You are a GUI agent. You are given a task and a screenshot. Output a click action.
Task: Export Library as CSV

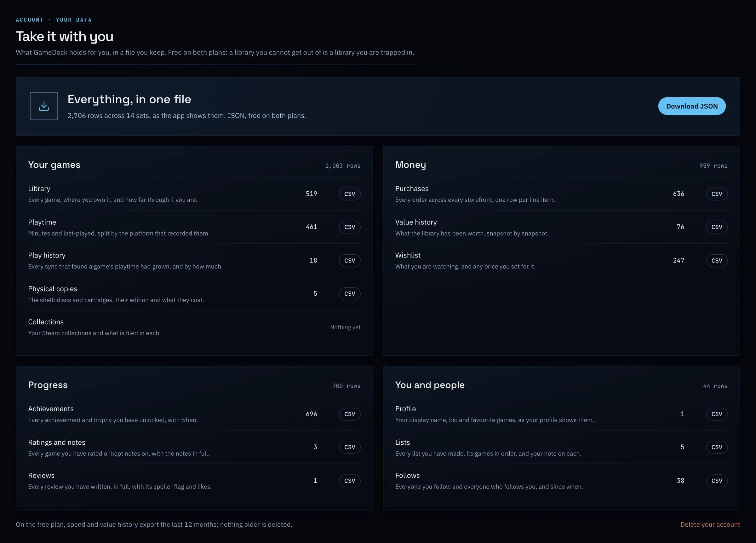click(349, 194)
